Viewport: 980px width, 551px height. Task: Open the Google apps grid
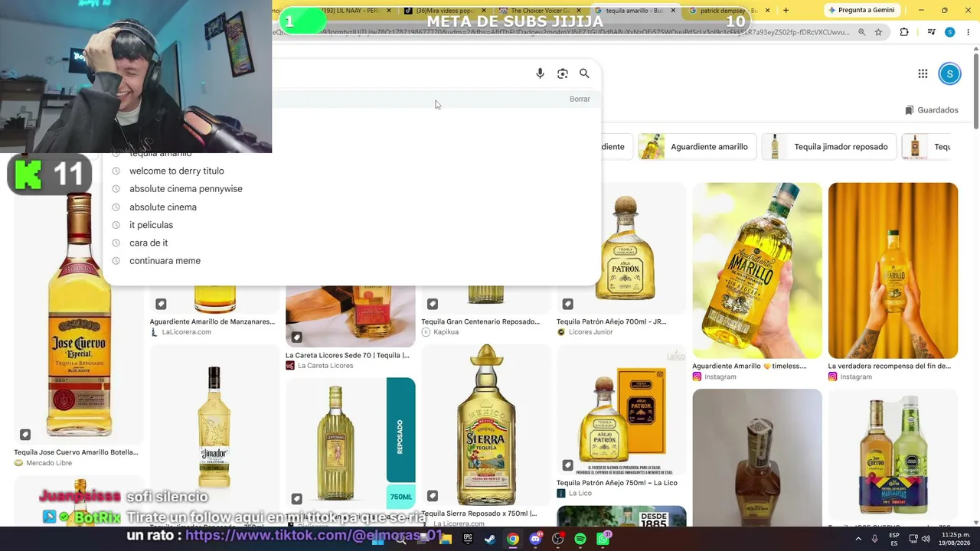(923, 73)
